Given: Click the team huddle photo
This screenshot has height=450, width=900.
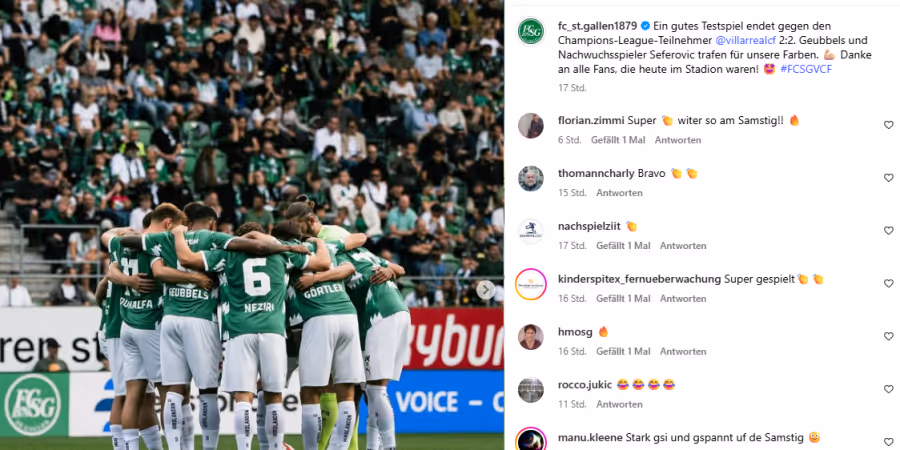Looking at the screenshot, I should [x=252, y=225].
